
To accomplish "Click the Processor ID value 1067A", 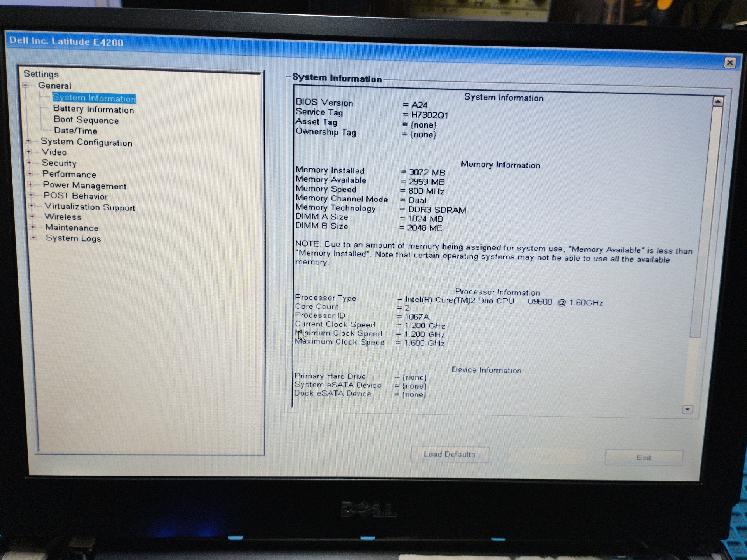I will (x=417, y=317).
